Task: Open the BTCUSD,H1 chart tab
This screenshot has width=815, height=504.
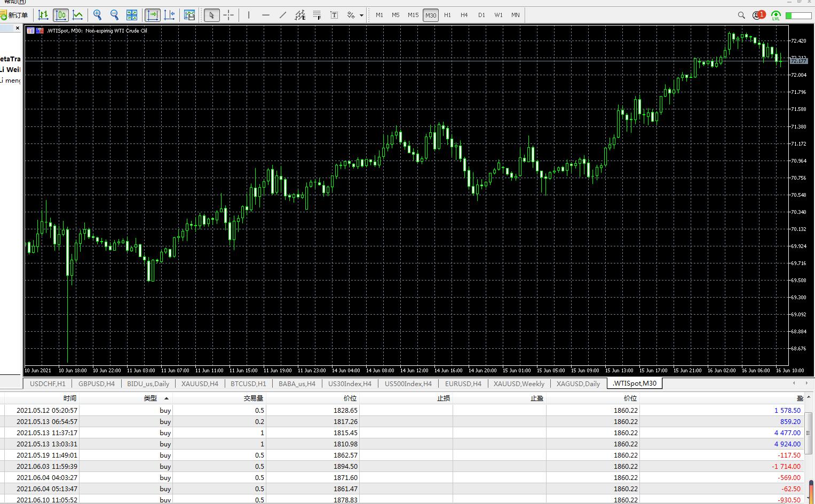Action: point(248,383)
